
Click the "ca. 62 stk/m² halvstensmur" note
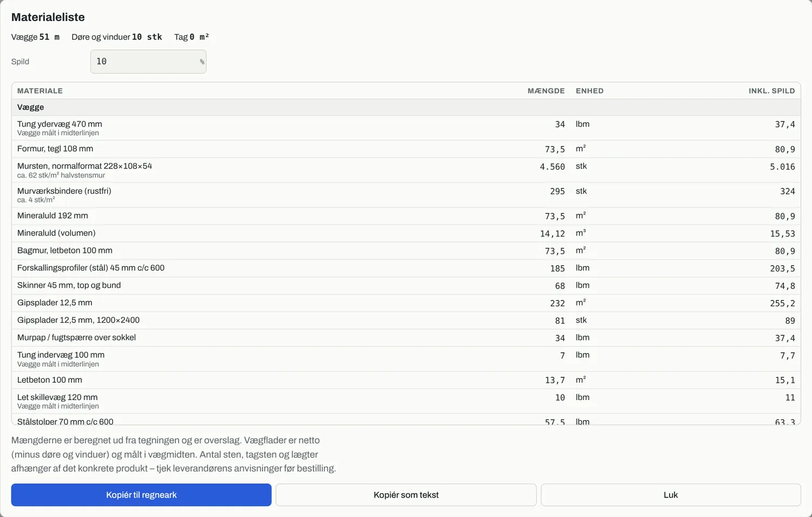[x=61, y=175]
